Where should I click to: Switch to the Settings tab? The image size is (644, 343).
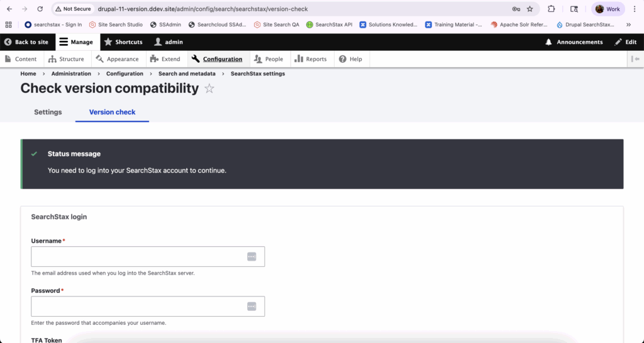[48, 112]
